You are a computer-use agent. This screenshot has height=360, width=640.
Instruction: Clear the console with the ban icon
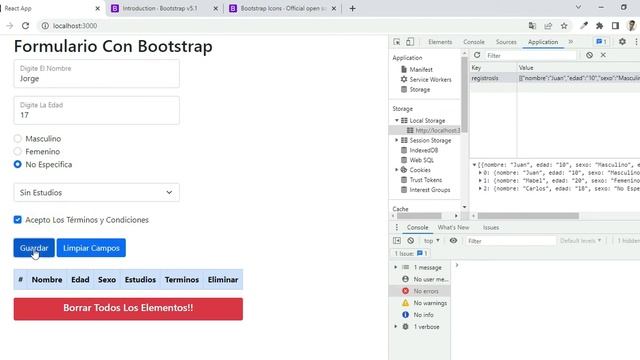(411, 241)
